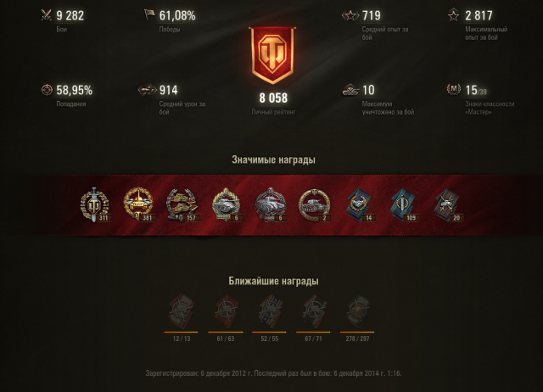Select the sword medal with count 311

(94, 204)
